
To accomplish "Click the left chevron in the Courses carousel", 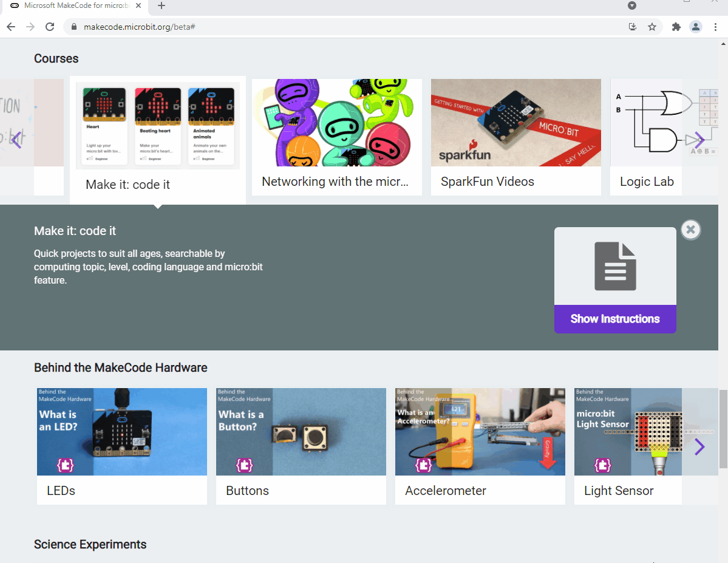I will [x=16, y=140].
